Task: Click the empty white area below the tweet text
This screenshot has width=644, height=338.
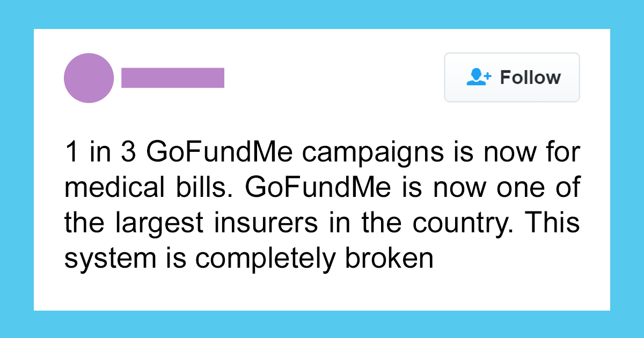Action: pos(322,292)
